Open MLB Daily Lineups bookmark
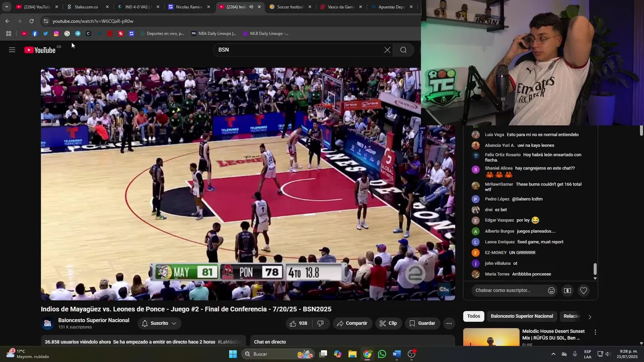Image resolution: width=644 pixels, height=362 pixels. (x=266, y=34)
